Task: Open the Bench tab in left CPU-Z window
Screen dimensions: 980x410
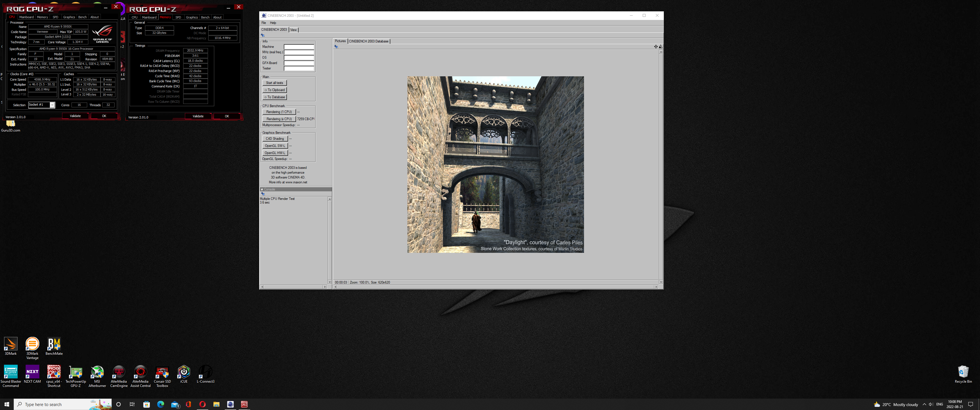Action: [83, 17]
